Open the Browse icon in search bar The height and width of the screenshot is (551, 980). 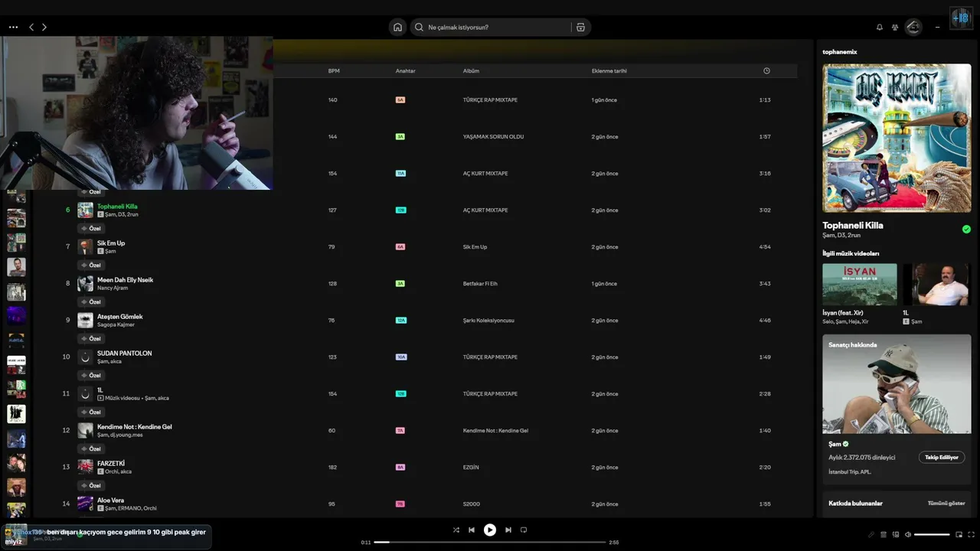coord(580,27)
